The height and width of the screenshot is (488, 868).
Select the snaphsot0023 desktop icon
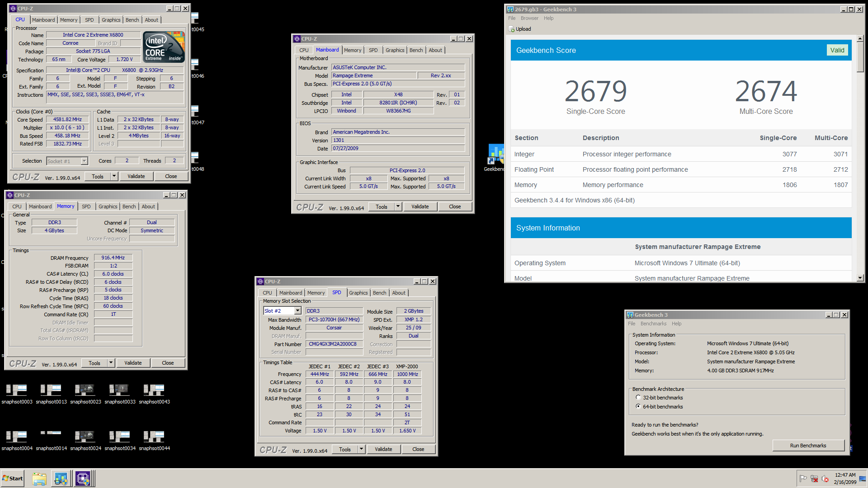pos(85,394)
